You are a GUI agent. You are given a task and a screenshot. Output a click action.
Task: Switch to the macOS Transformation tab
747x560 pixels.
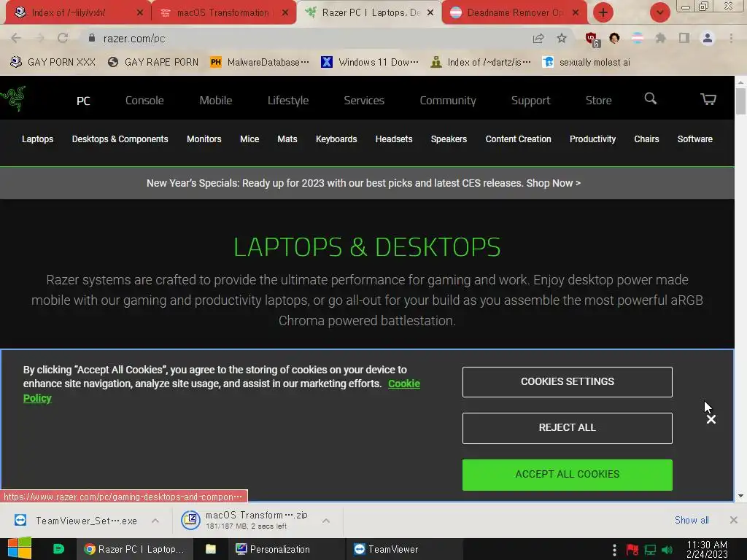(223, 12)
